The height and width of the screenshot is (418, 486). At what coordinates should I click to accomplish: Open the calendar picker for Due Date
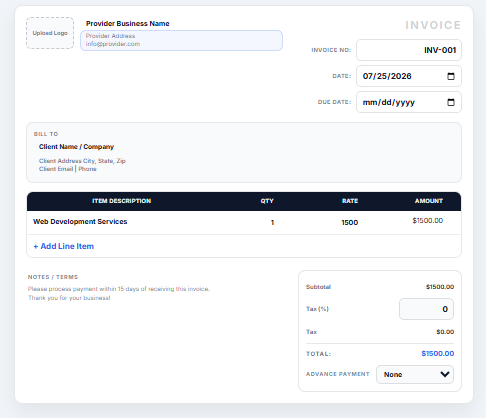click(451, 102)
